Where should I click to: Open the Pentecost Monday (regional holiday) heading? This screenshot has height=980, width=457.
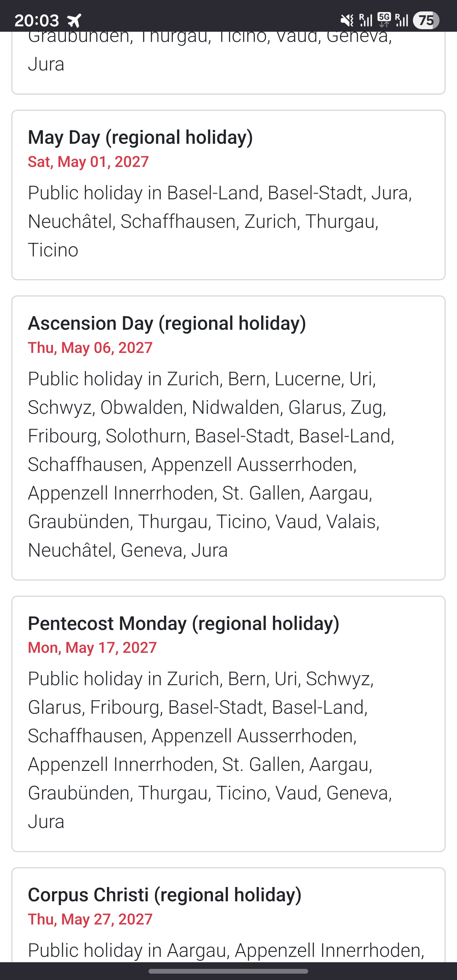(x=183, y=623)
